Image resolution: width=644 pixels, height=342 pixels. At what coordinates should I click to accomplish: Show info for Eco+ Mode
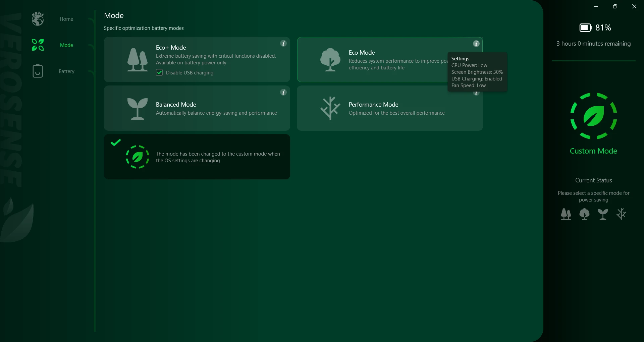pos(283,43)
